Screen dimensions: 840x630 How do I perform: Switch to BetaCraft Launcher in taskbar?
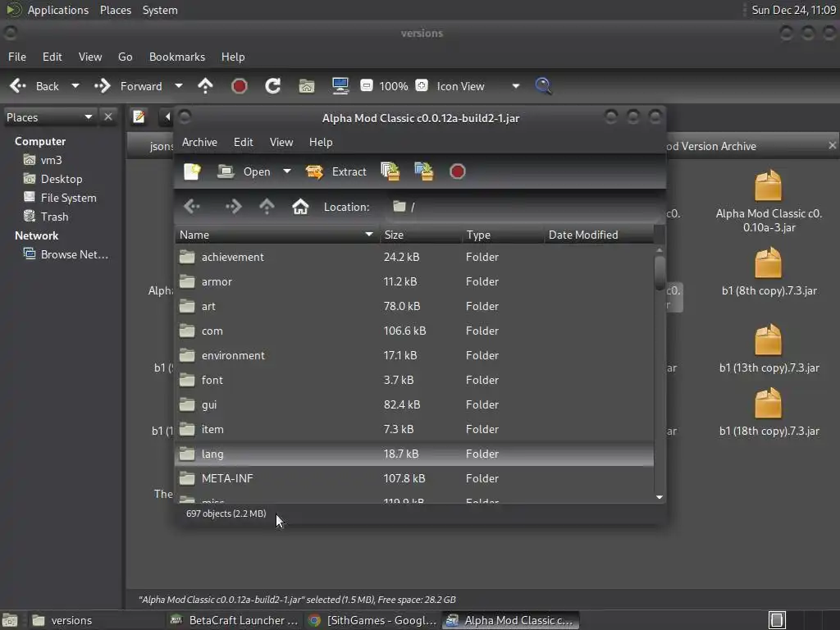tap(234, 620)
